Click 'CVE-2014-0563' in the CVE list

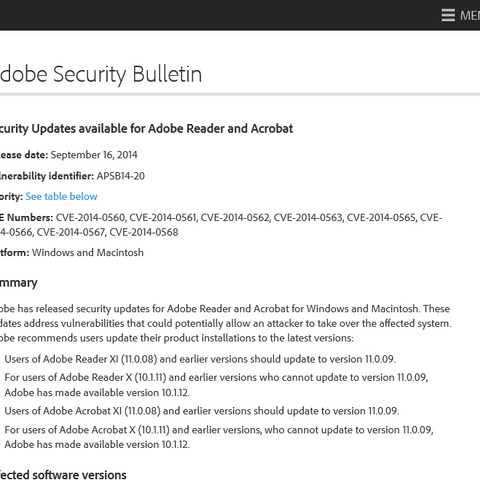pyautogui.click(x=308, y=218)
